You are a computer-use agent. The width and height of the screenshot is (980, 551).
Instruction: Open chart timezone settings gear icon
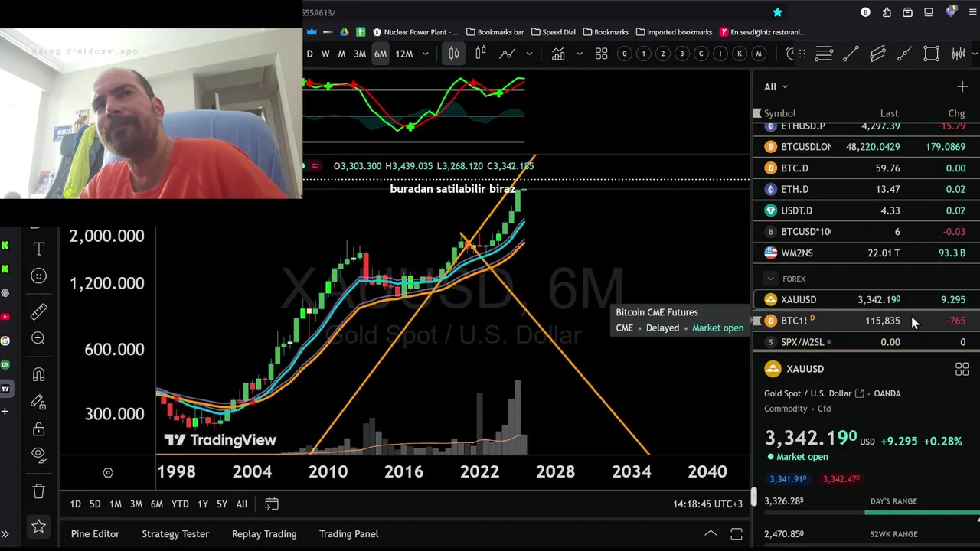click(x=108, y=473)
